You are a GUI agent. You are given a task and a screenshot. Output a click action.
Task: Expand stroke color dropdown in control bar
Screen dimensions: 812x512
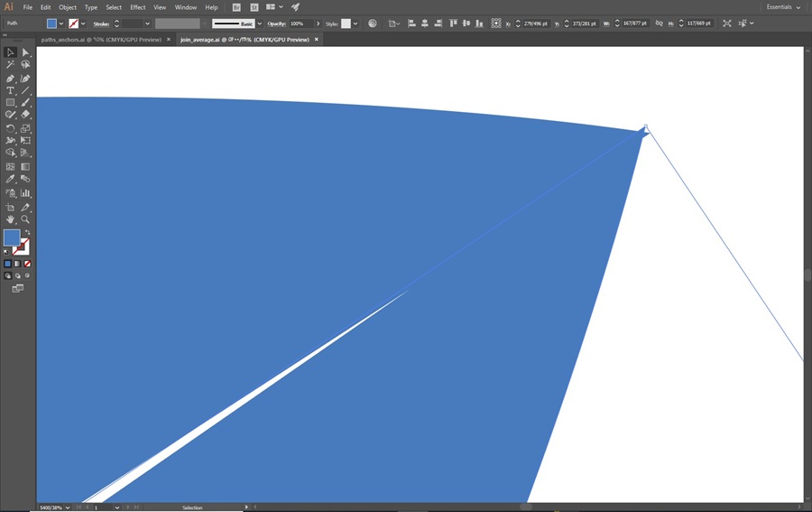(83, 23)
